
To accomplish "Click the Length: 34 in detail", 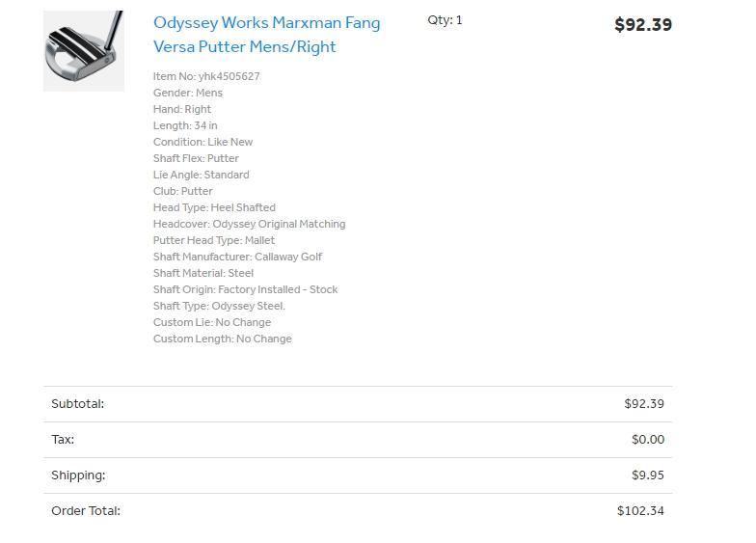I will tap(185, 125).
